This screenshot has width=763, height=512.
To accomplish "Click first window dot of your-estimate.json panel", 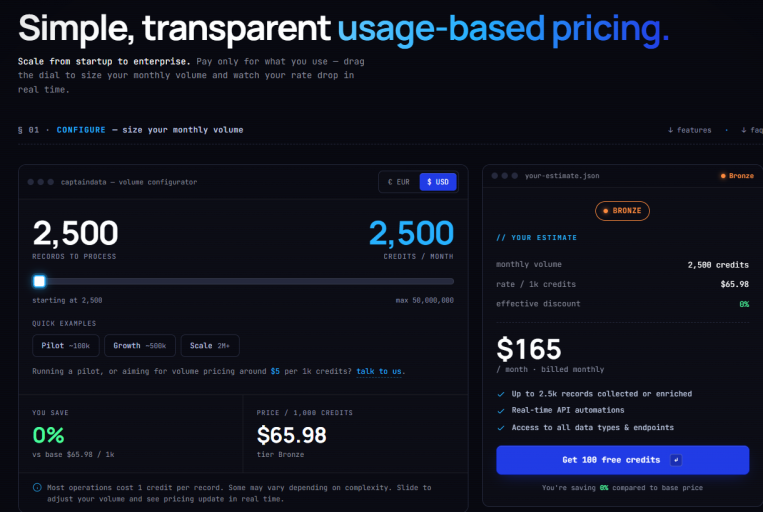I will pos(495,176).
